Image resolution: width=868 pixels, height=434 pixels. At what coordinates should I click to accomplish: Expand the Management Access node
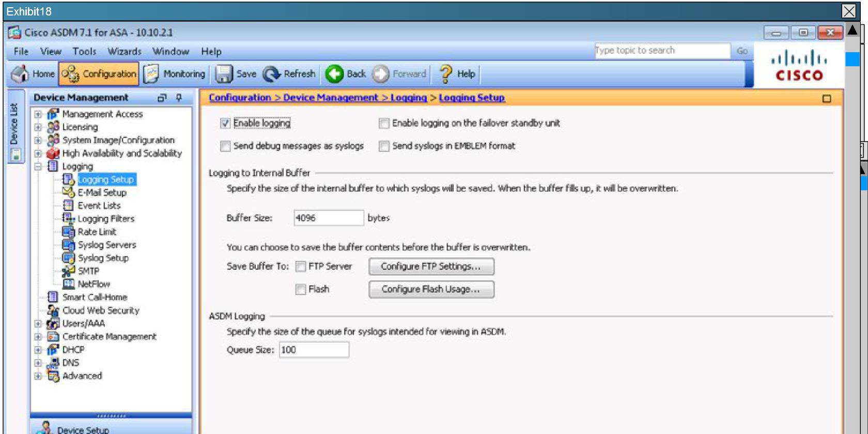tap(38, 114)
